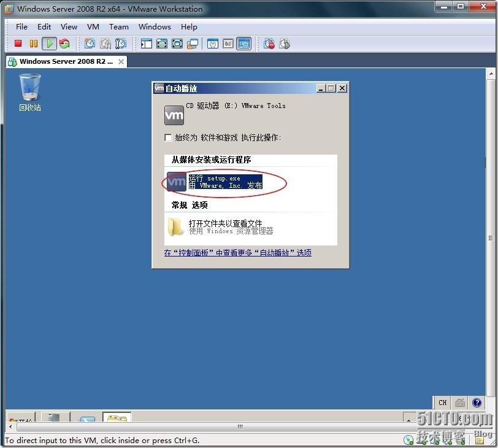
Task: Open the View menu
Action: point(69,26)
